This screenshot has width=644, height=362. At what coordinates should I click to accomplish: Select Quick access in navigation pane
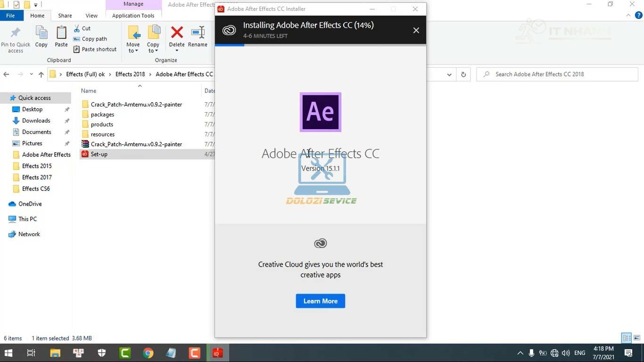pyautogui.click(x=34, y=98)
